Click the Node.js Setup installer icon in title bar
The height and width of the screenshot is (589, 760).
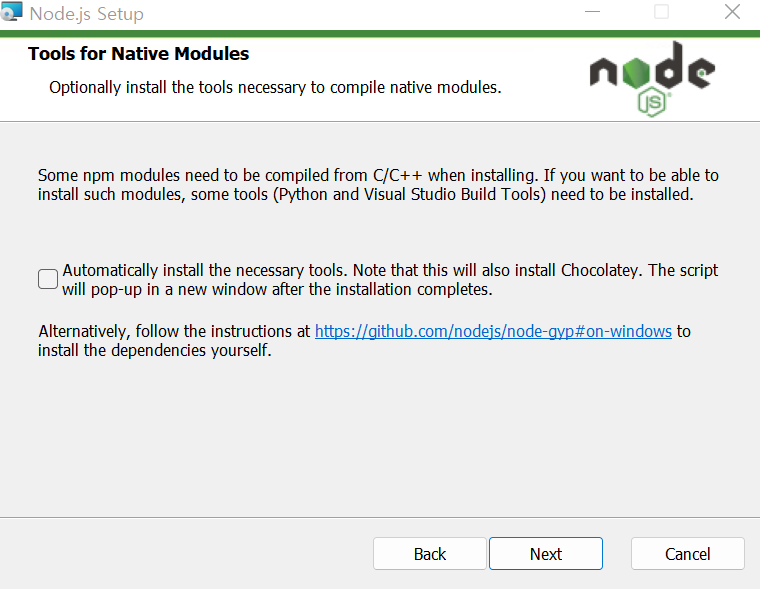coord(11,12)
